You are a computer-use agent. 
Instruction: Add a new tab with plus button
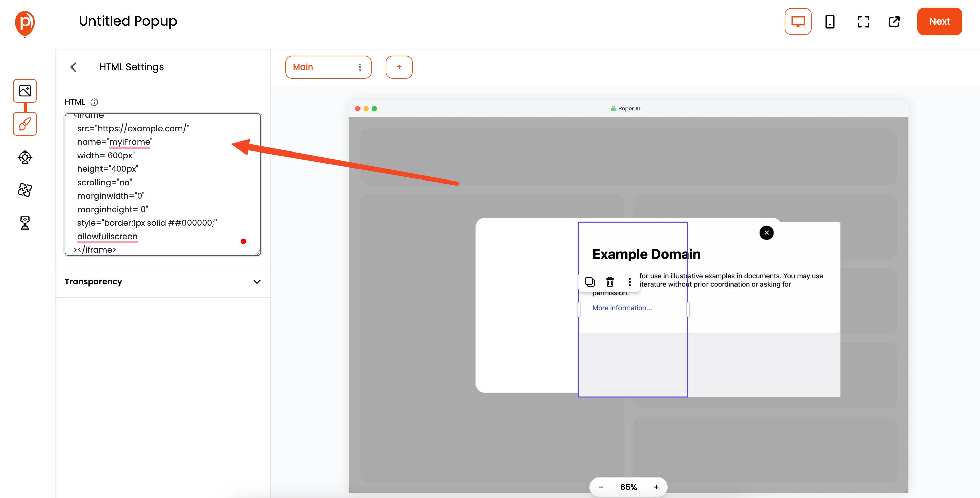click(399, 67)
